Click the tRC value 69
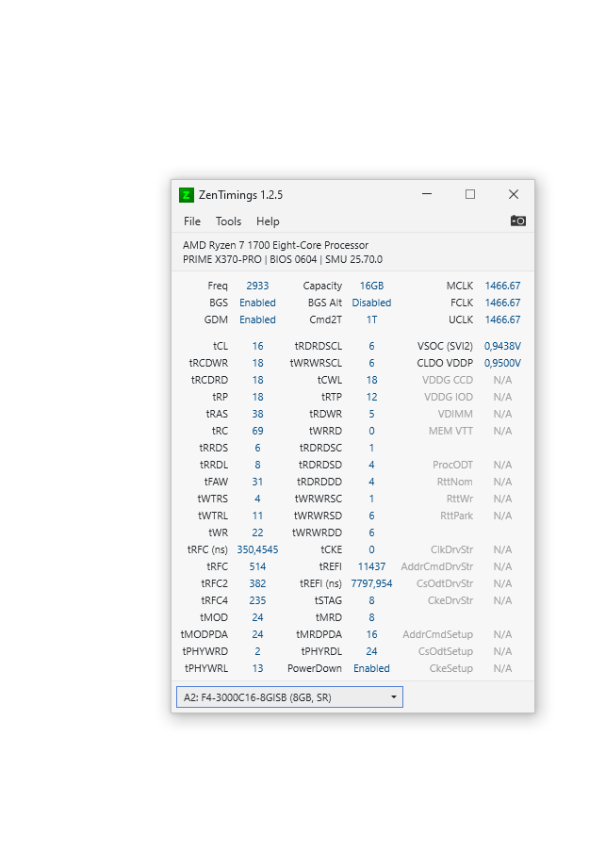The image size is (589, 868). click(257, 431)
